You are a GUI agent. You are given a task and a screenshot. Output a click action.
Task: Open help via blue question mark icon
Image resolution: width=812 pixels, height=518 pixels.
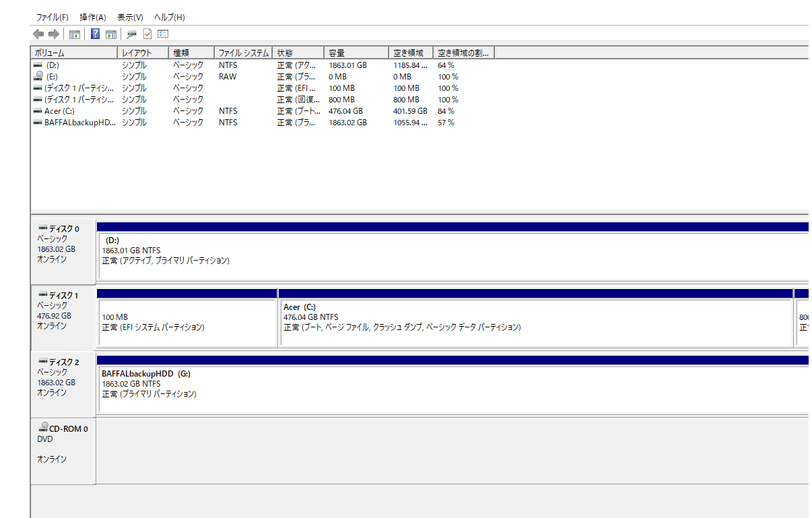click(95, 34)
